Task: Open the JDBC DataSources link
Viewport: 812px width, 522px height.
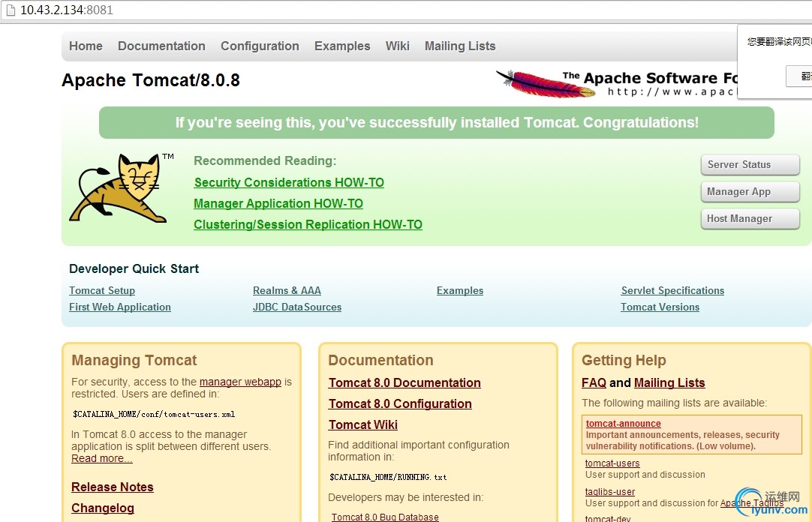Action: [x=297, y=307]
